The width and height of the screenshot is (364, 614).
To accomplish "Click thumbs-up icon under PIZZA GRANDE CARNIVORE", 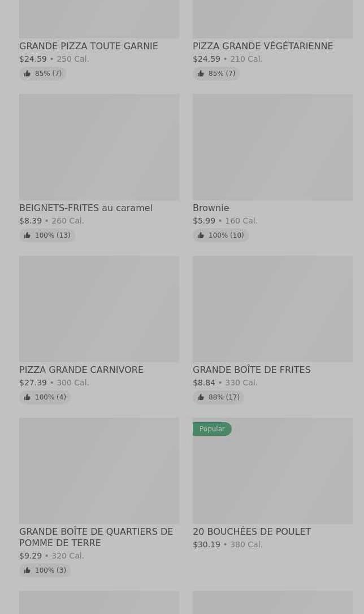I will (x=27, y=397).
